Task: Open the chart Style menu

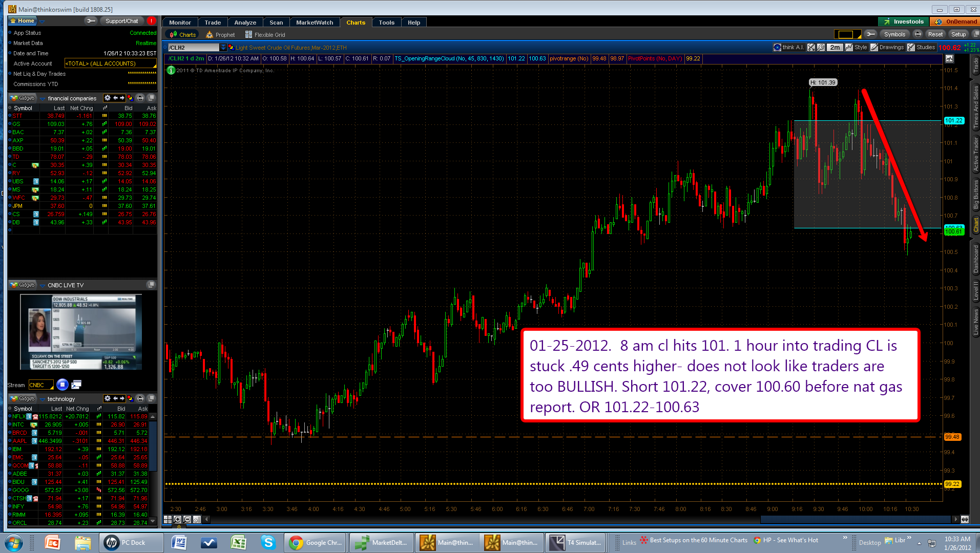Action: [x=857, y=47]
